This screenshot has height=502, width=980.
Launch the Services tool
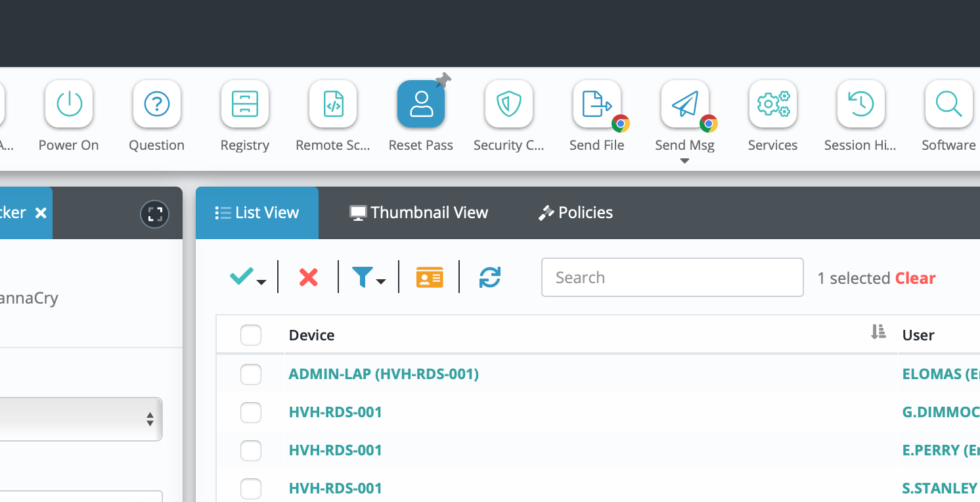click(x=773, y=104)
